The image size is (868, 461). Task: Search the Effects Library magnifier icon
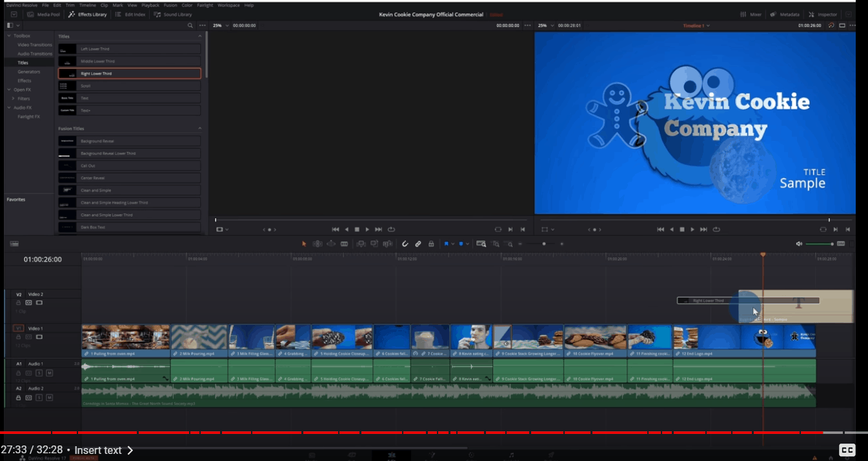point(190,26)
